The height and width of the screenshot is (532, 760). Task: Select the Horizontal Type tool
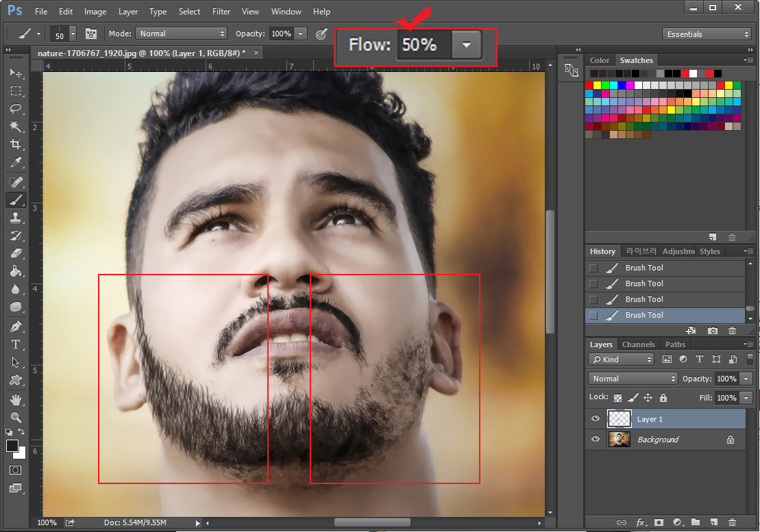16,344
